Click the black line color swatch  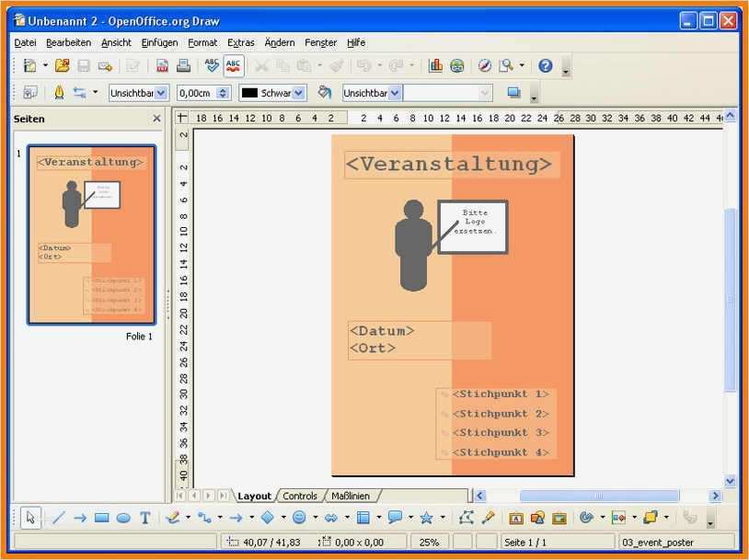(248, 93)
